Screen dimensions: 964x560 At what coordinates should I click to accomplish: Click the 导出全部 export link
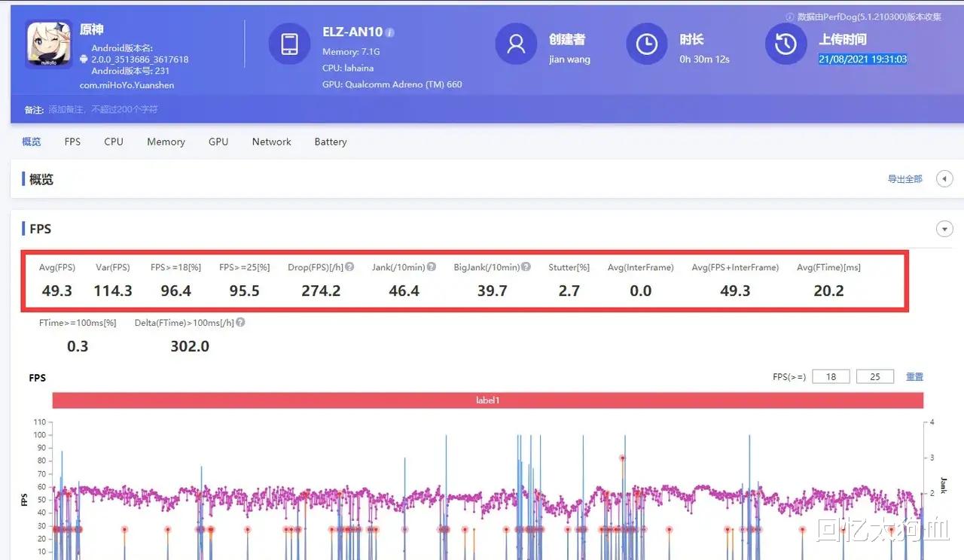click(x=904, y=178)
